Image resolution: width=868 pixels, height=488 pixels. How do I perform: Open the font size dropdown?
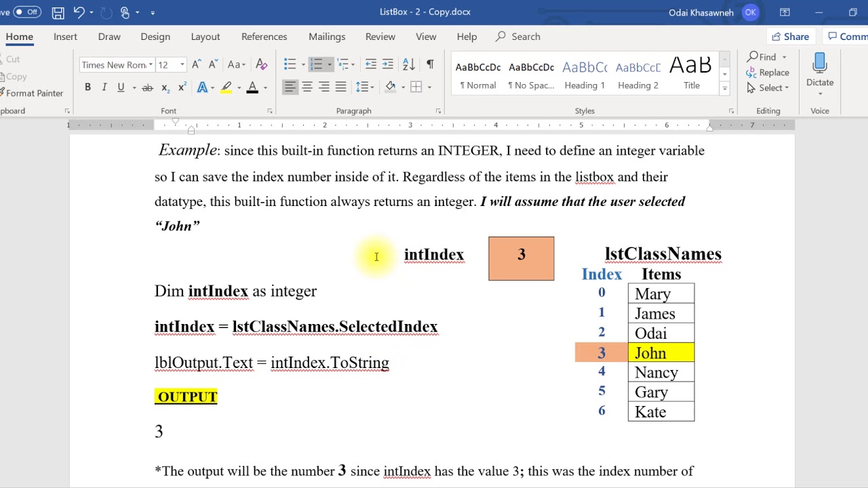coord(182,65)
